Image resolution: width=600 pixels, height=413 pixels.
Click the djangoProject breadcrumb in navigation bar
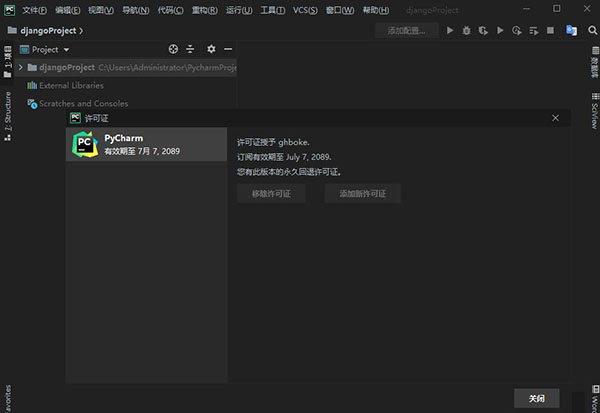tap(48, 31)
